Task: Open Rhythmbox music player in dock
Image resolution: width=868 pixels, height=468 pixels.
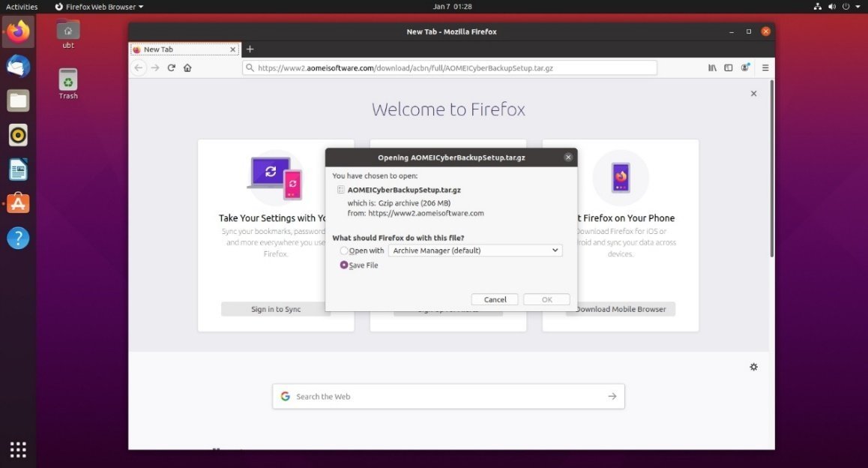Action: coord(18,135)
